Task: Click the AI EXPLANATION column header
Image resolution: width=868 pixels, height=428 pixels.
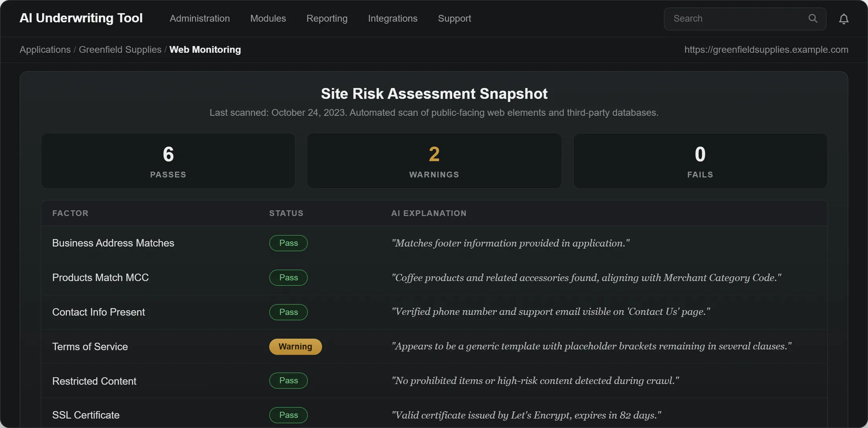Action: [x=428, y=213]
